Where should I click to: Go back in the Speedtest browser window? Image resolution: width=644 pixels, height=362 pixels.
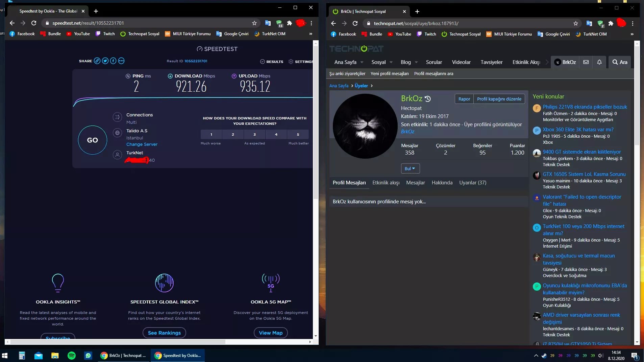coord(12,23)
